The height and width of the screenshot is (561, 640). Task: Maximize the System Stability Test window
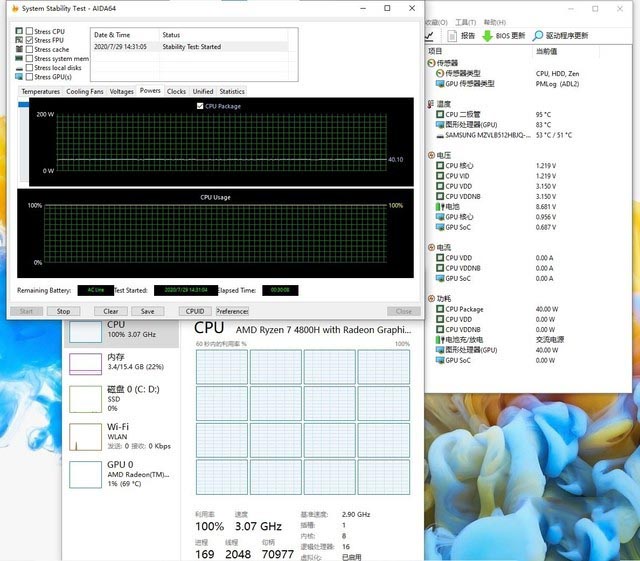387,8
